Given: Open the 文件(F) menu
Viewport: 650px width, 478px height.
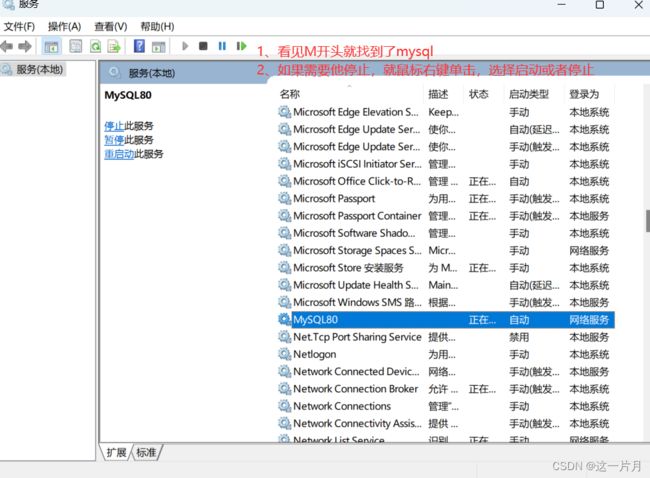Looking at the screenshot, I should point(19,27).
